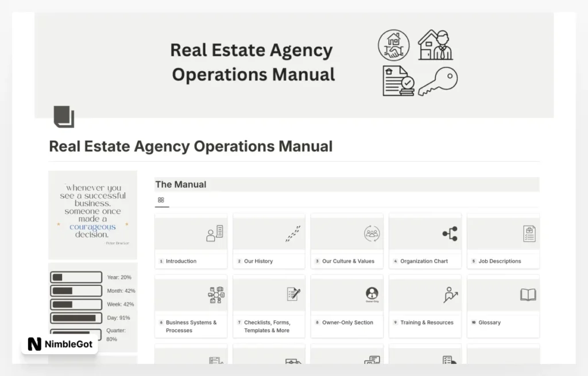Viewport: 588px width, 376px height.
Task: Open the Glossary open-book icon
Action: point(527,294)
